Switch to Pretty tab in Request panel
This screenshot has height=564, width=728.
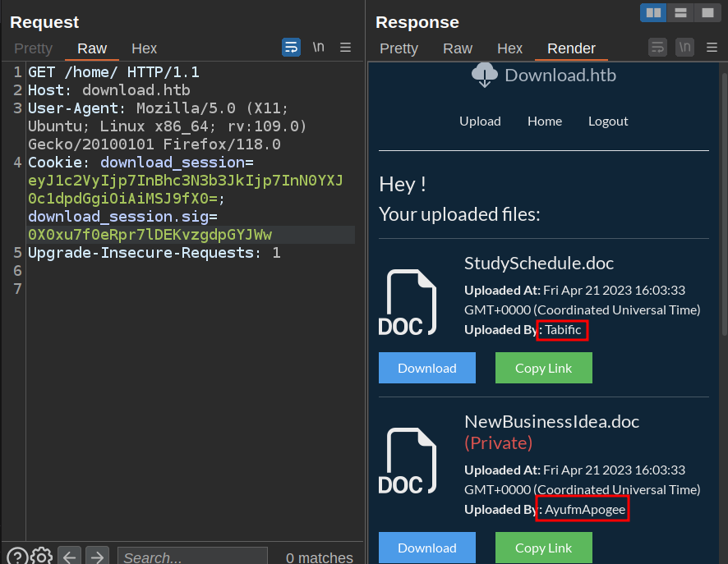[x=33, y=48]
